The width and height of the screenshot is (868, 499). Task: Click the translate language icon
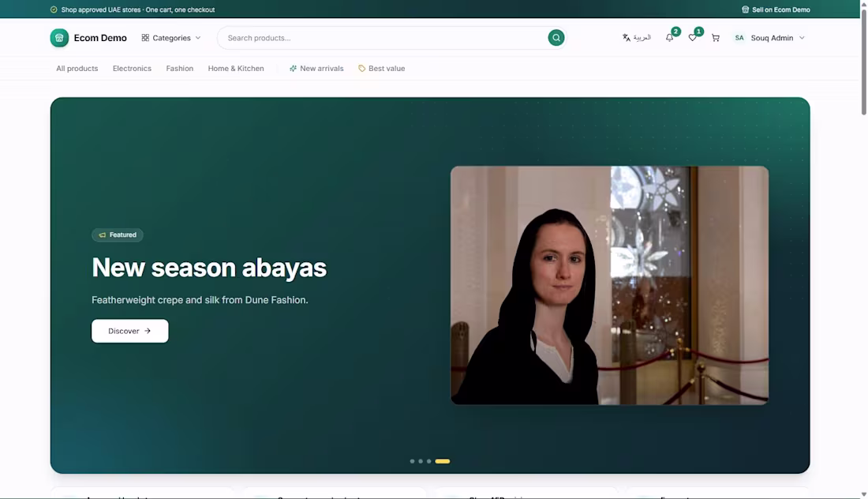point(626,38)
